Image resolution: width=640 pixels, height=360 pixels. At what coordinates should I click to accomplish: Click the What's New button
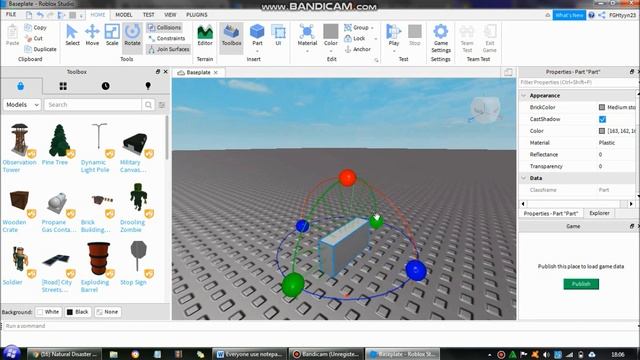(569, 15)
